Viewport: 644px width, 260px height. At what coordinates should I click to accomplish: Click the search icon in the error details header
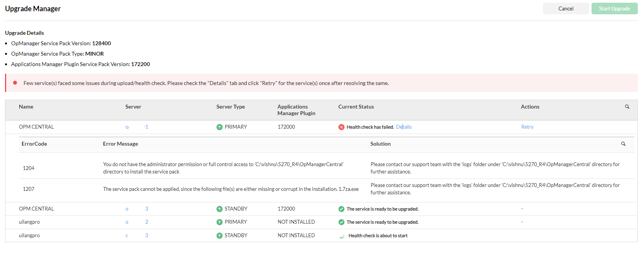[623, 144]
